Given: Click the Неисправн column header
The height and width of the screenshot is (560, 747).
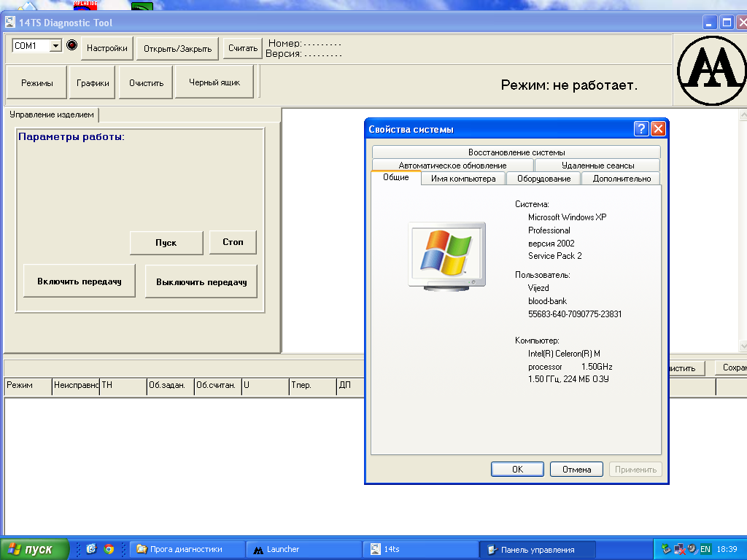Looking at the screenshot, I should [76, 385].
